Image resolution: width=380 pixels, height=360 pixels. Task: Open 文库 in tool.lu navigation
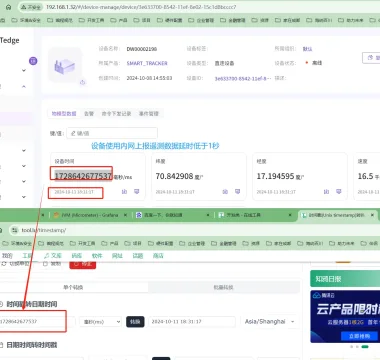[x=53, y=256]
